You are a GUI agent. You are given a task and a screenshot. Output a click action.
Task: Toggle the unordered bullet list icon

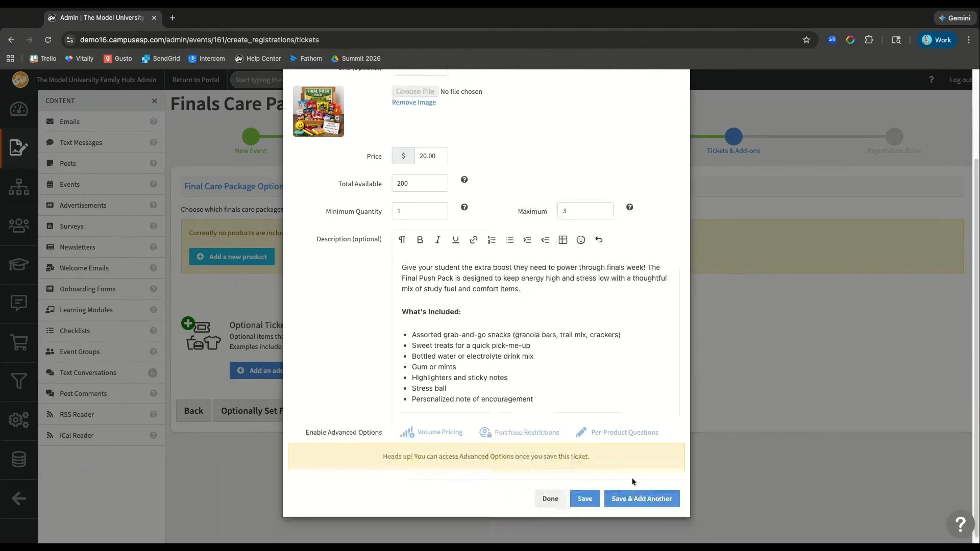pyautogui.click(x=509, y=240)
